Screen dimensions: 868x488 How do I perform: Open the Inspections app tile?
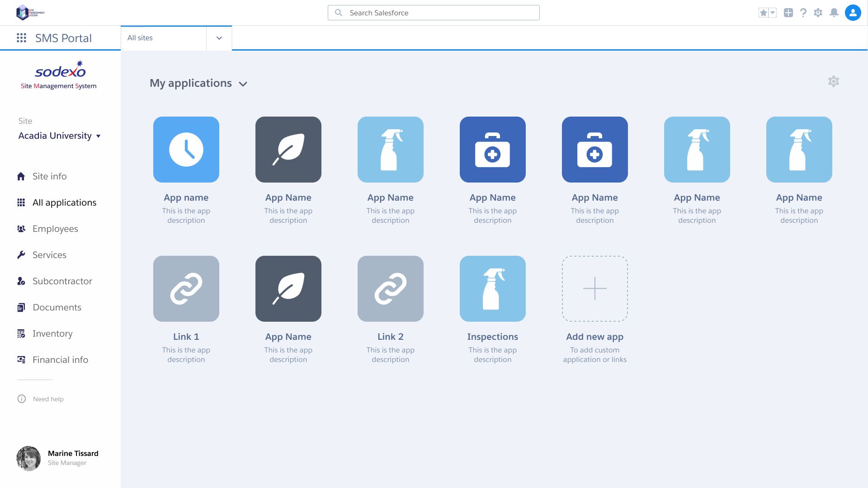pos(493,289)
